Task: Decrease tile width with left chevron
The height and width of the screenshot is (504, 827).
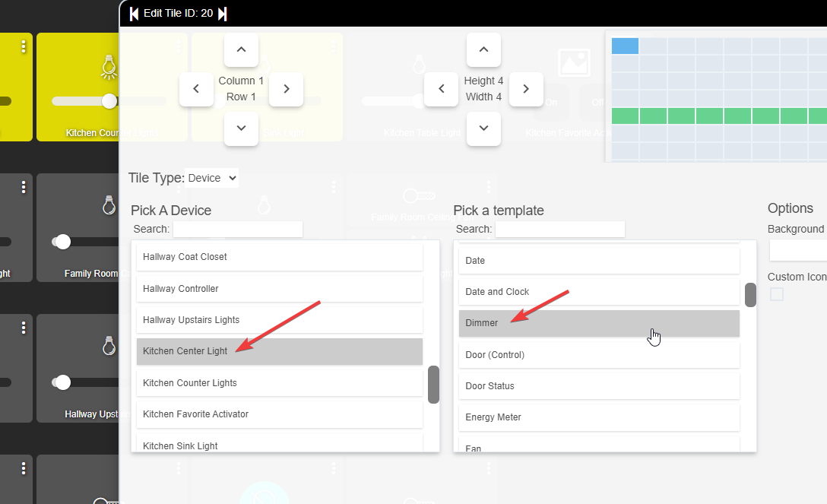Action: click(x=442, y=89)
